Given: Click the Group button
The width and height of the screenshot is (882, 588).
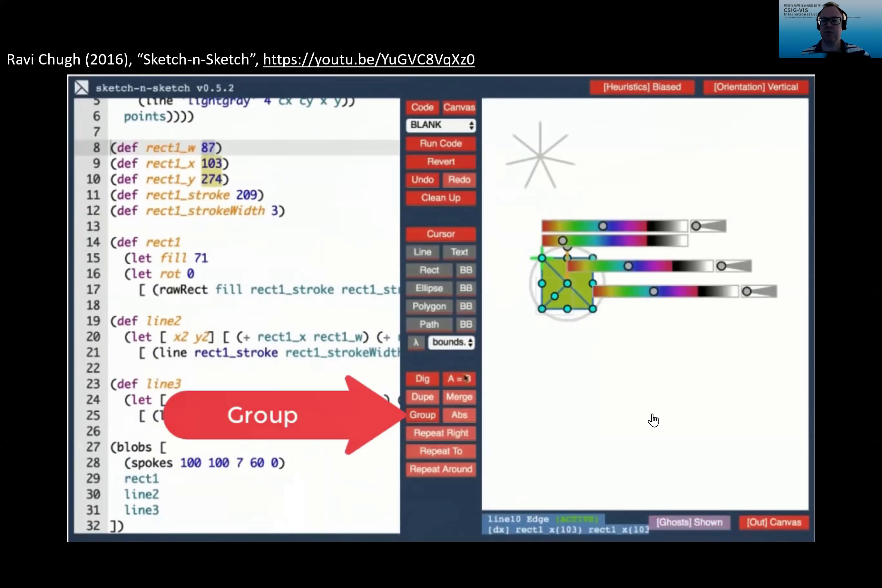Looking at the screenshot, I should point(422,415).
